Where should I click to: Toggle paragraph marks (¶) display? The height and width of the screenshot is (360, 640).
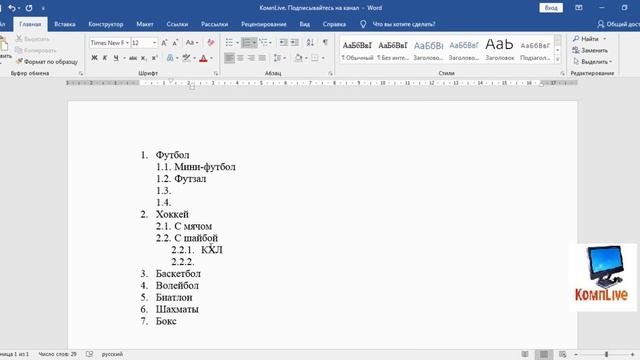(x=325, y=42)
